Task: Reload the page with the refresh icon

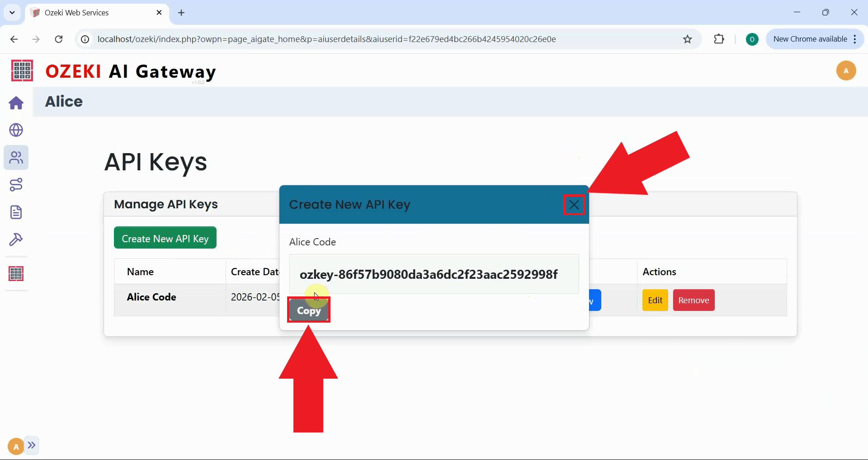Action: pos(59,39)
